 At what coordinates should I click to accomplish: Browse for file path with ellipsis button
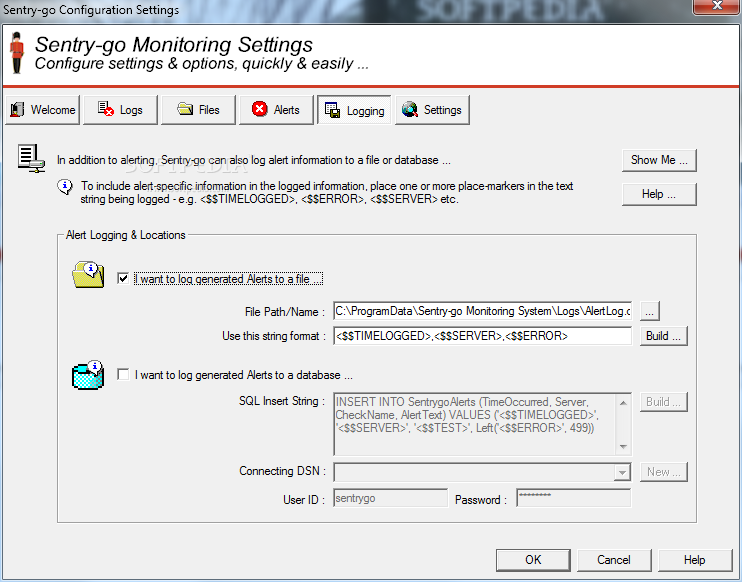point(650,311)
